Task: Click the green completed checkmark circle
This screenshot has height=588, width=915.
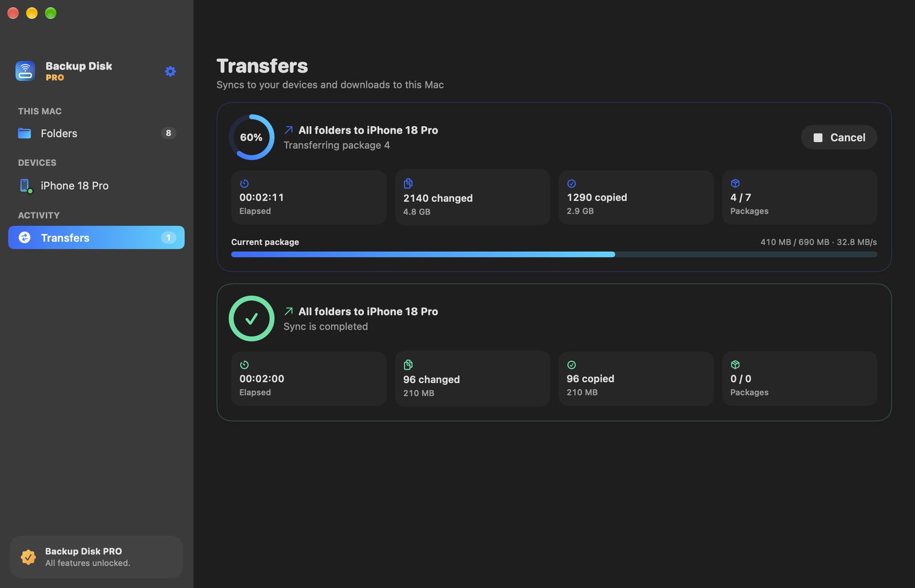Action: point(252,319)
